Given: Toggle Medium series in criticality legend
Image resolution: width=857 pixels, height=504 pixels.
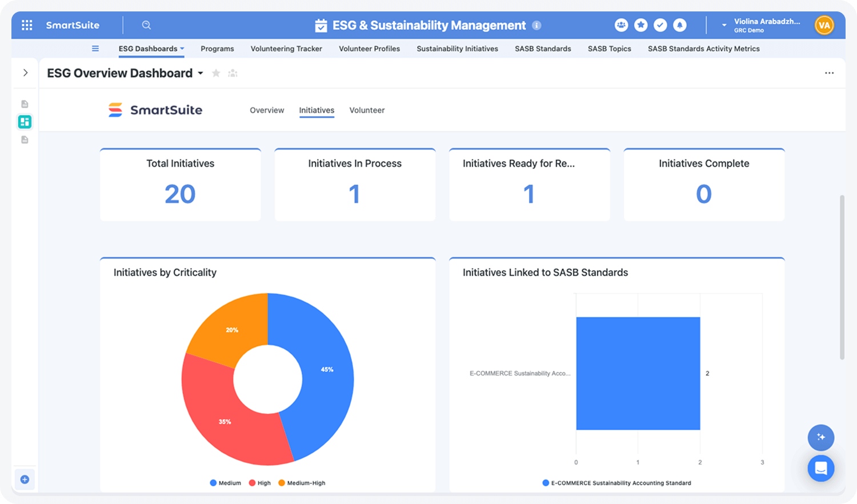Looking at the screenshot, I should click(225, 483).
